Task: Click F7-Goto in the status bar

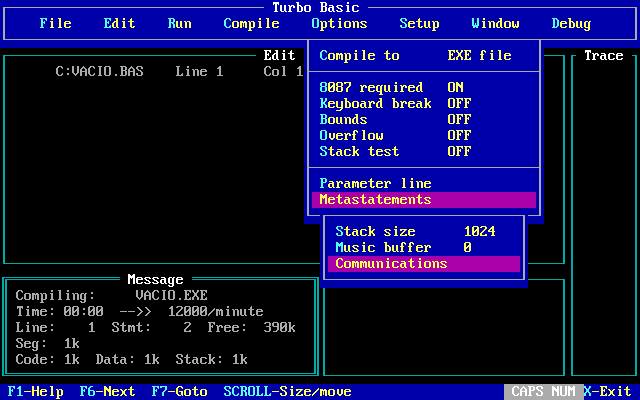Action: [x=179, y=391]
